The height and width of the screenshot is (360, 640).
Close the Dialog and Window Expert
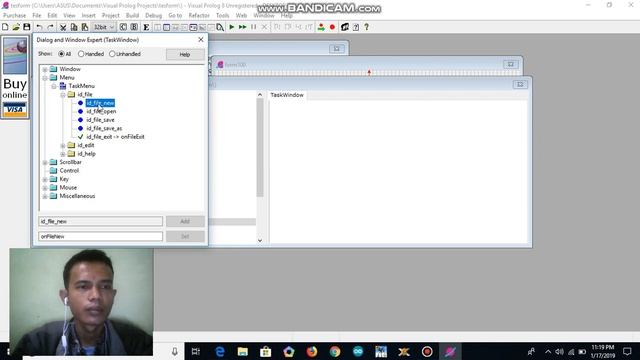200,40
